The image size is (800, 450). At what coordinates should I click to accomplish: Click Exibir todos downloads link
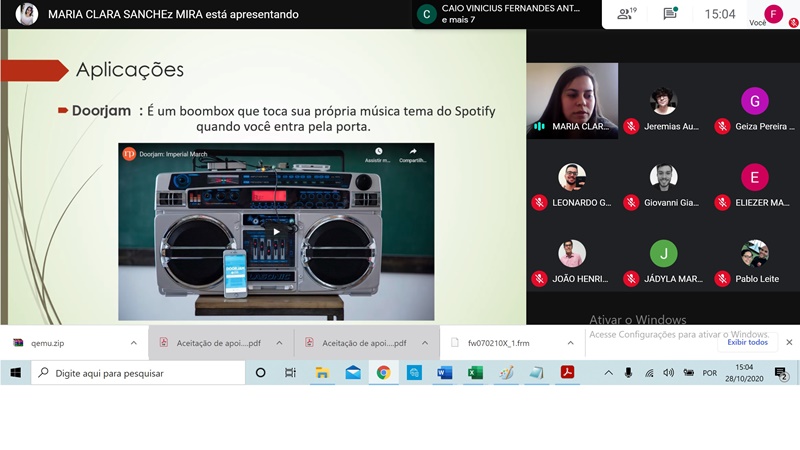747,342
